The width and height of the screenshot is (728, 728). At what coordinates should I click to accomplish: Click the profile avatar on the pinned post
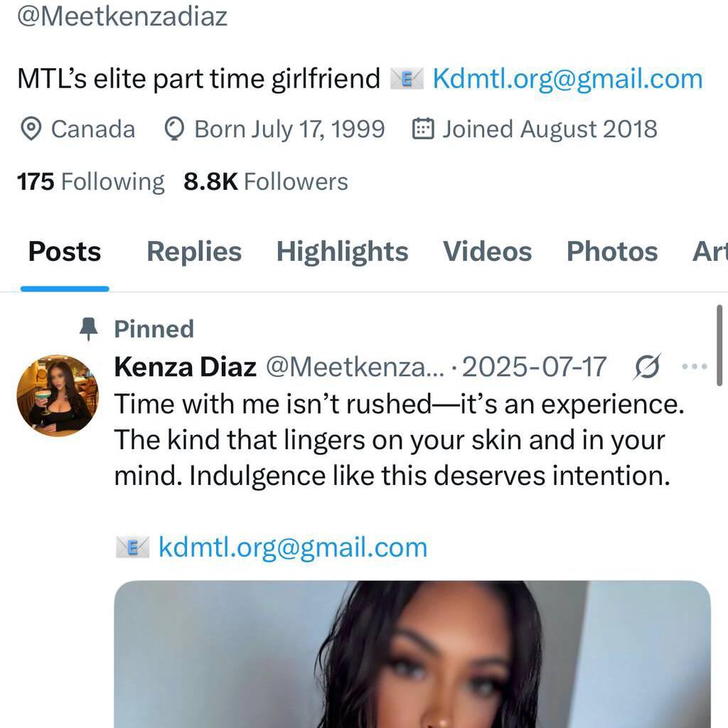click(x=58, y=395)
